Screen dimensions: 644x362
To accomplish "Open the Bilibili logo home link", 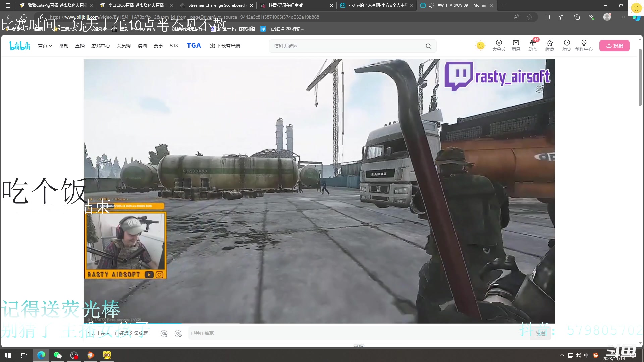I will pos(19,46).
